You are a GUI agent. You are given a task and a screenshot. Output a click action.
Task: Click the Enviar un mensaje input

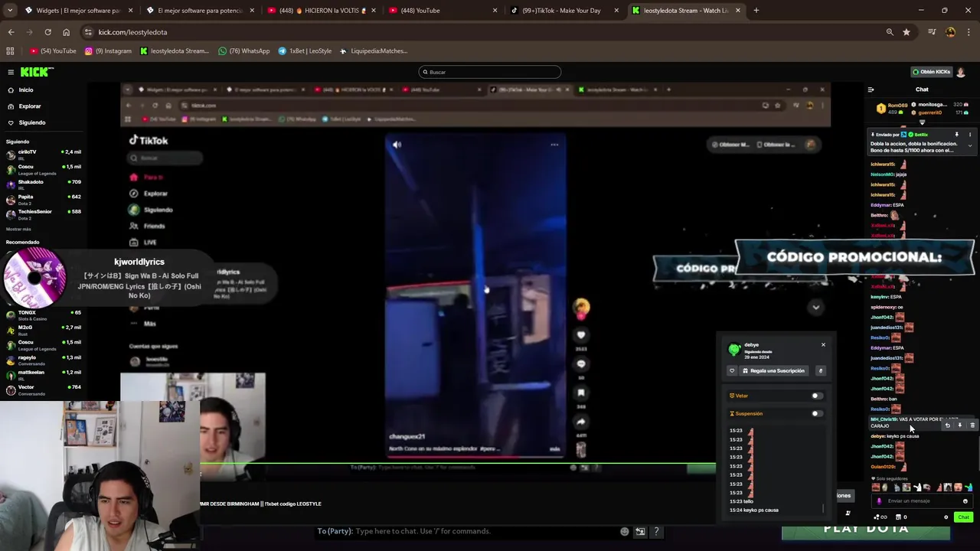tap(921, 501)
